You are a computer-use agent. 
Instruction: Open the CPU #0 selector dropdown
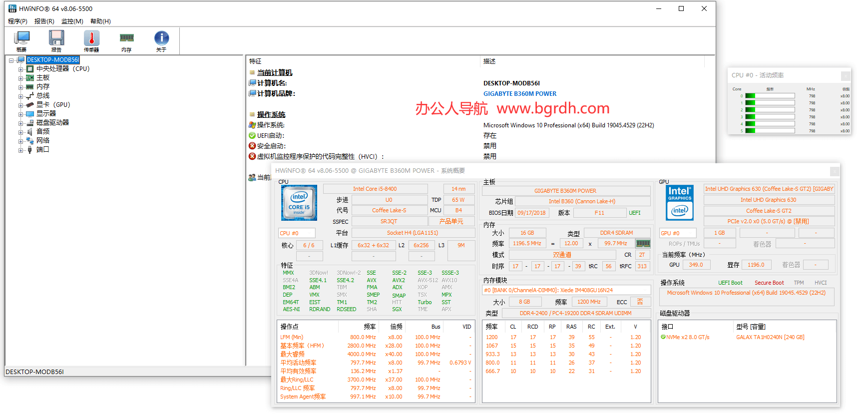point(297,233)
